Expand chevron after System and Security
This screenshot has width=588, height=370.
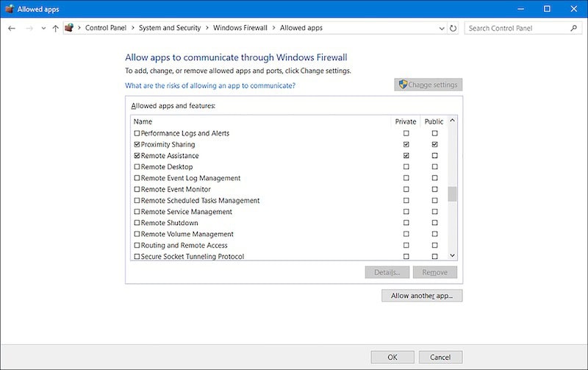pyautogui.click(x=207, y=28)
